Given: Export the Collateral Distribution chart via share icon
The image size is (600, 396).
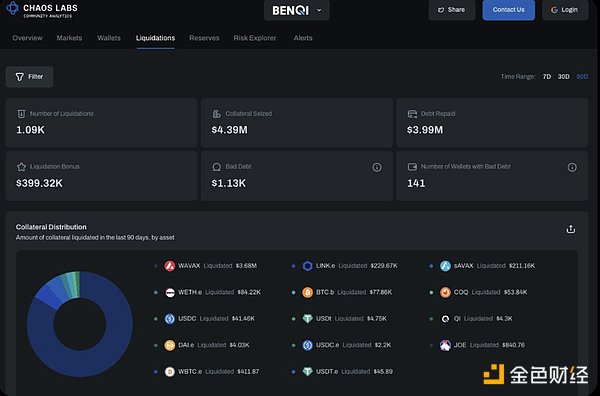Looking at the screenshot, I should pyautogui.click(x=571, y=229).
